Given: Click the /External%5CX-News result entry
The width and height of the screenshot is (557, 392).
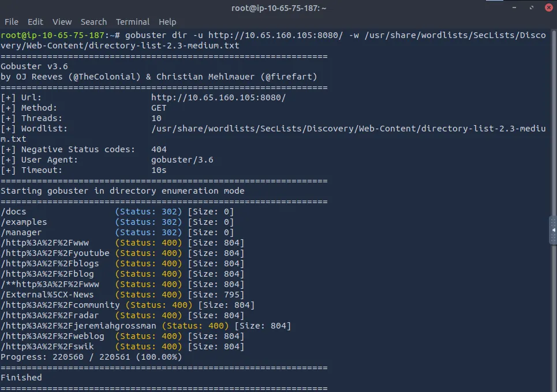Looking at the screenshot, I should (x=47, y=295).
